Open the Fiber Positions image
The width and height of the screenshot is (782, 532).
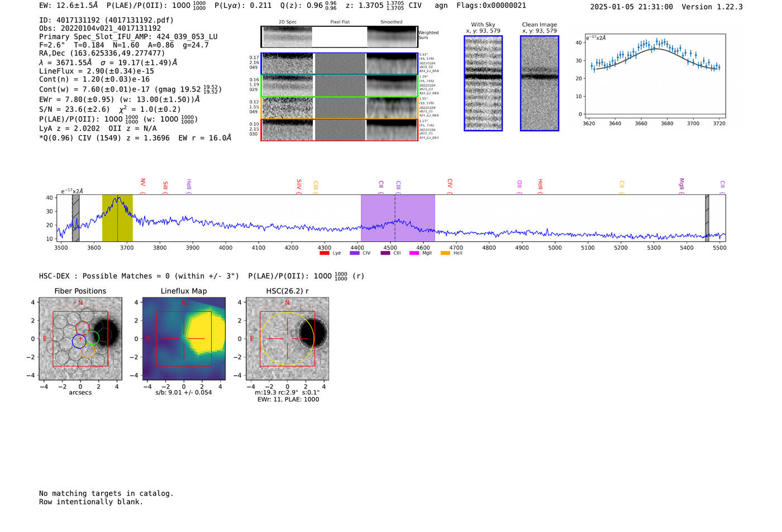80,339
